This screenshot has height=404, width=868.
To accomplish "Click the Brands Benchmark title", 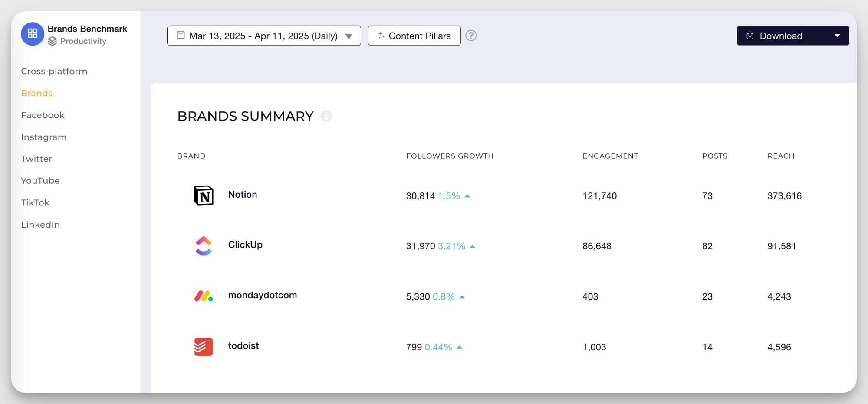I will 87,29.
